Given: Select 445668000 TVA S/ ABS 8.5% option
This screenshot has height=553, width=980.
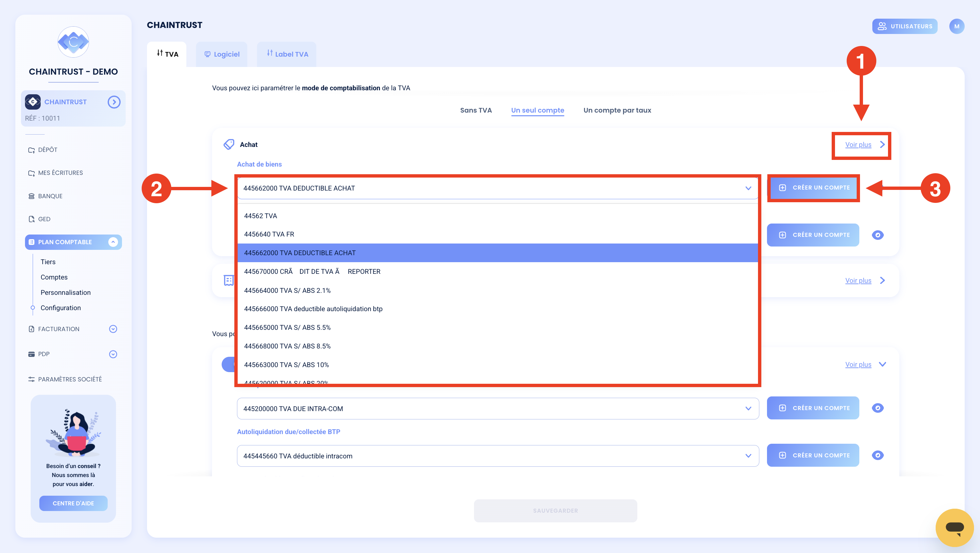Looking at the screenshot, I should 498,346.
